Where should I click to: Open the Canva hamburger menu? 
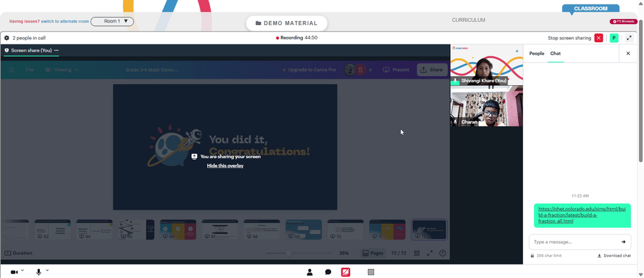pos(12,70)
